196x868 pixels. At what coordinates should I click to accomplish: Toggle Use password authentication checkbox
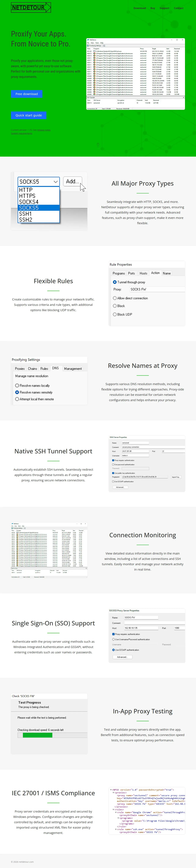click(113, 465)
